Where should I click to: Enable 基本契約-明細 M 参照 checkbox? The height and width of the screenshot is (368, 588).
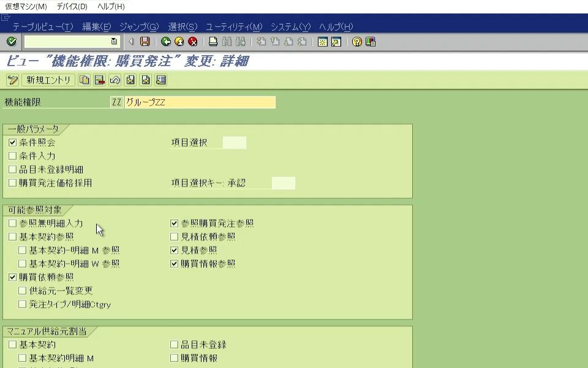click(x=22, y=250)
